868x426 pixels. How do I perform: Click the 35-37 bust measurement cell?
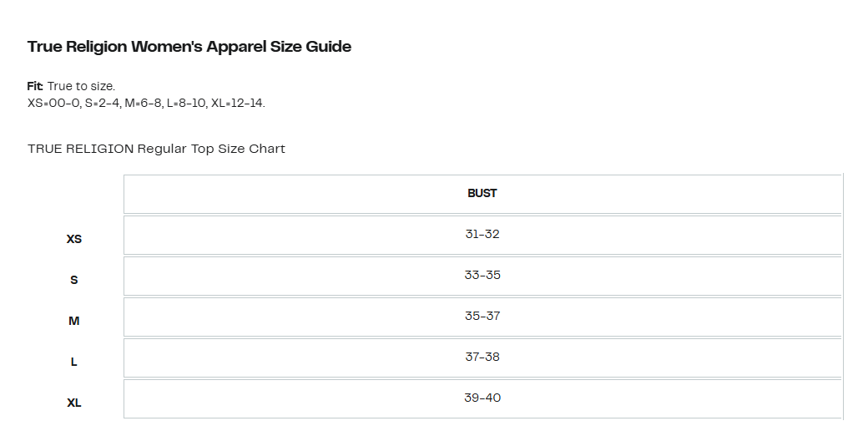(482, 316)
